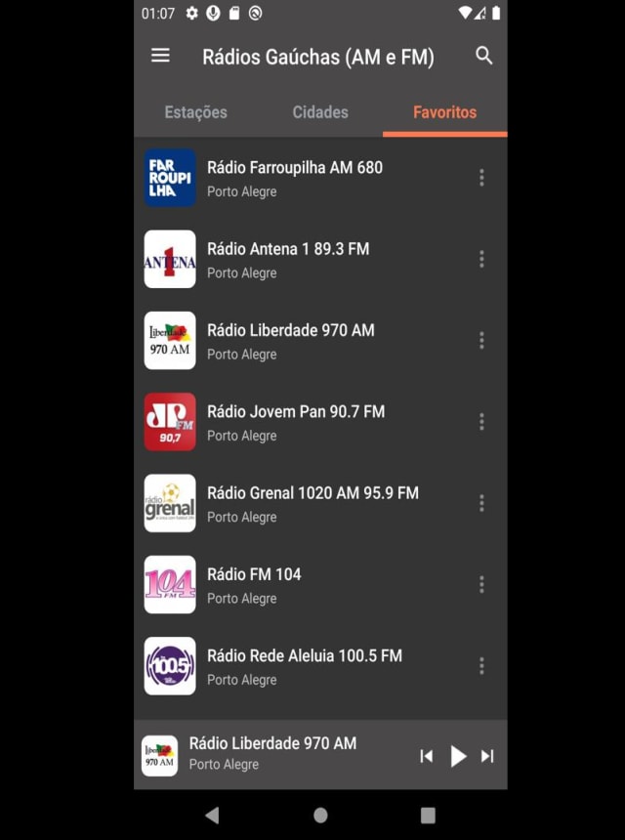Switch to the Cidades tab
Screen dimensions: 625x840
coord(320,112)
